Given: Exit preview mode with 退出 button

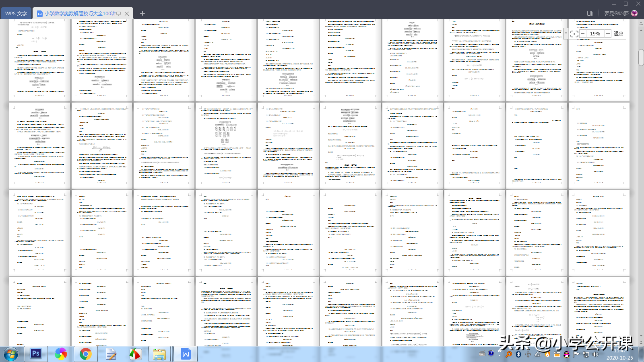Looking at the screenshot, I should [619, 34].
